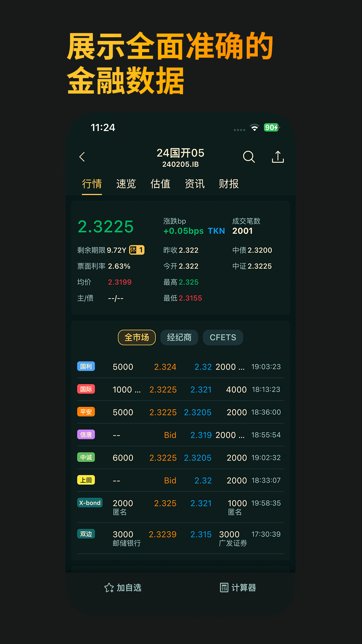362x644 pixels.
Task: Select the X-bond tag
Action: pos(90,503)
